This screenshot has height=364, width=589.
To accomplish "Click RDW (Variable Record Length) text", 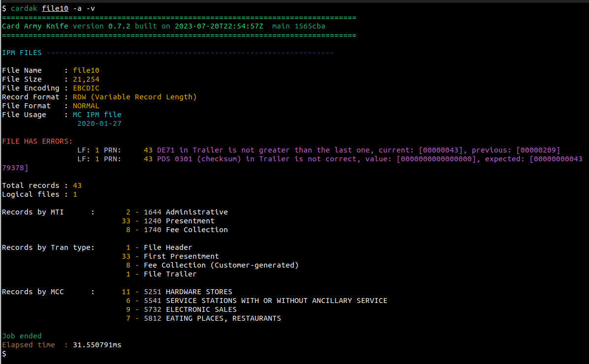I will 134,97.
